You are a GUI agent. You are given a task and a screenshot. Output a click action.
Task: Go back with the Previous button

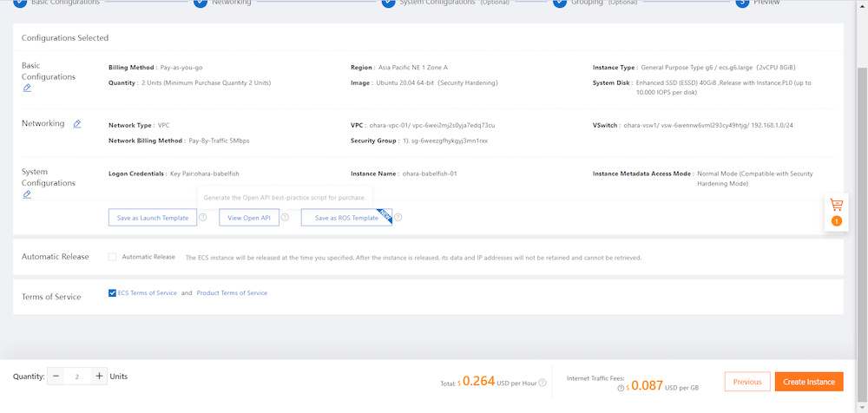[747, 382]
